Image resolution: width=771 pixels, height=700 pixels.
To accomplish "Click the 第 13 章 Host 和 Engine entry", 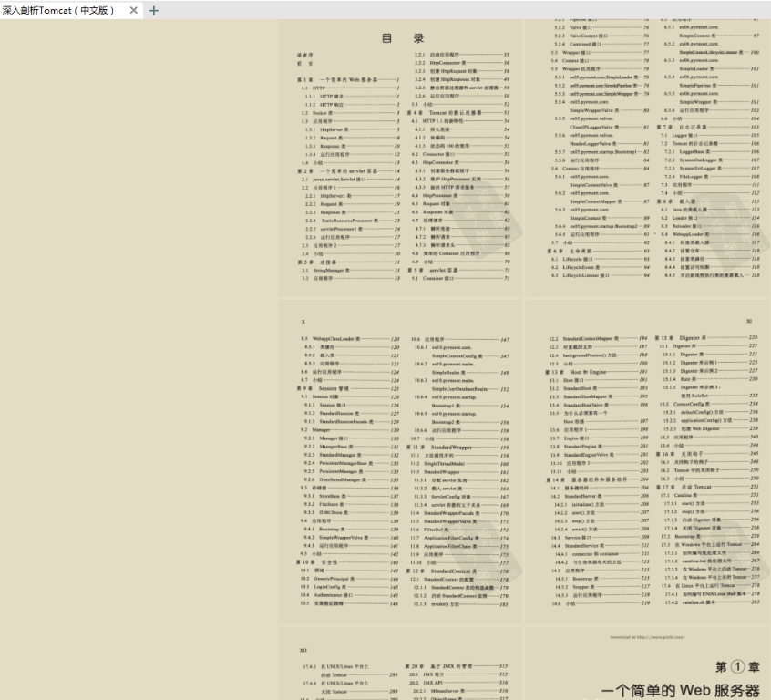I will point(596,372).
